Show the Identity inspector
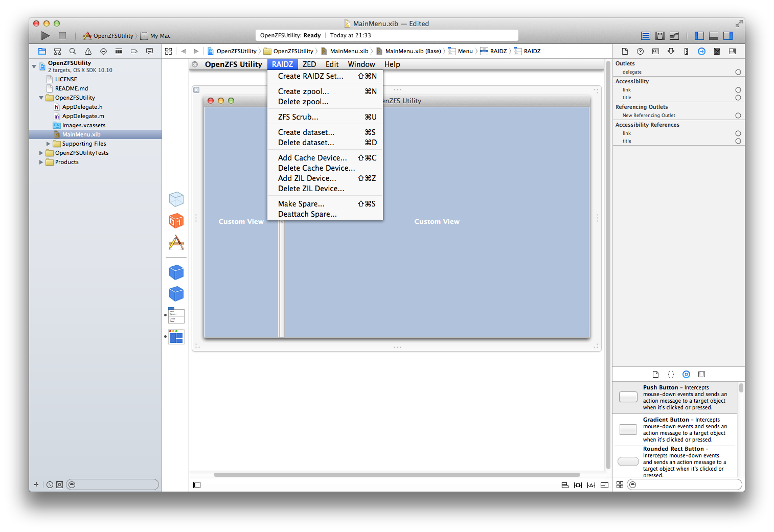The height and width of the screenshot is (532, 774). point(655,51)
